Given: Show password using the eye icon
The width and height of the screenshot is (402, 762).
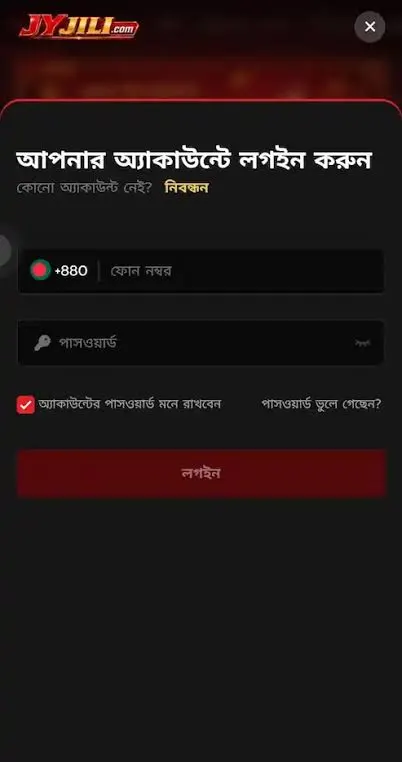Looking at the screenshot, I should 363,343.
